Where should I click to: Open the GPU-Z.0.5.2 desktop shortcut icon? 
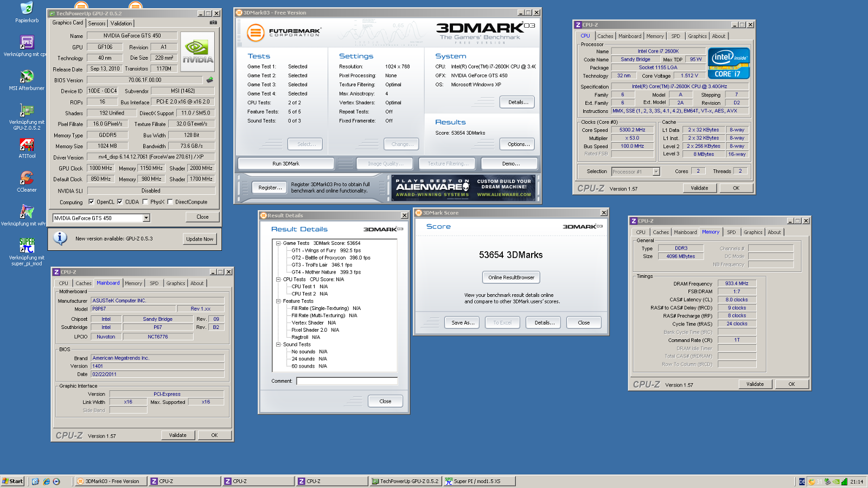(27, 110)
